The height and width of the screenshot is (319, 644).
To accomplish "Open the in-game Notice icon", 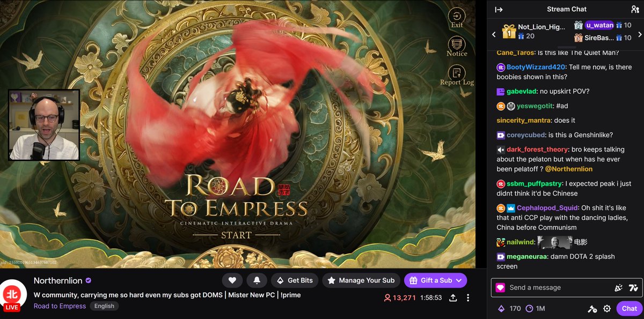I will [457, 47].
